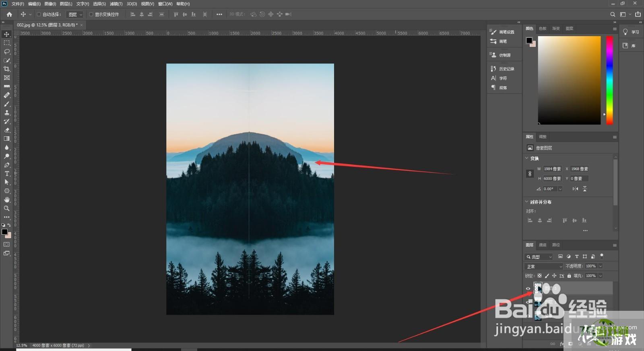Pick a color in the color field
The width and height of the screenshot is (644, 351).
(x=569, y=80)
